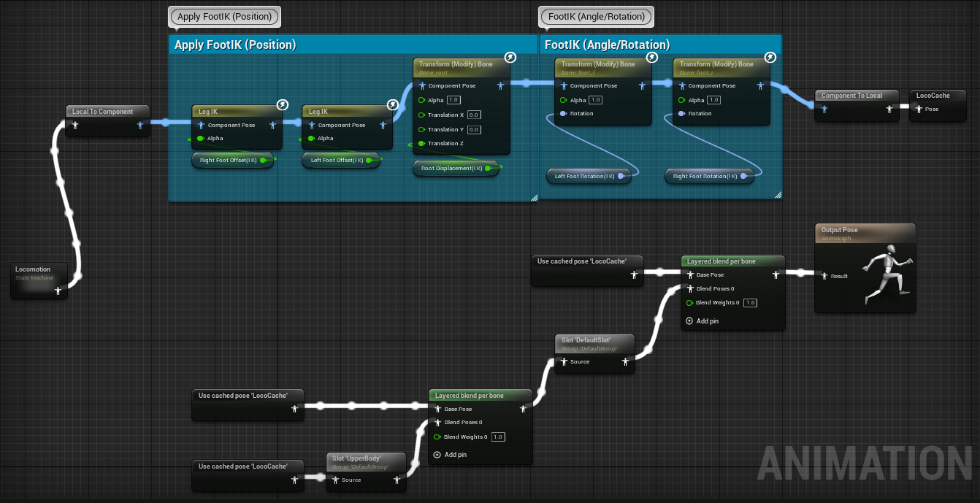Click the output pose pin of the Slot 'DefaultSlot' node

[625, 361]
